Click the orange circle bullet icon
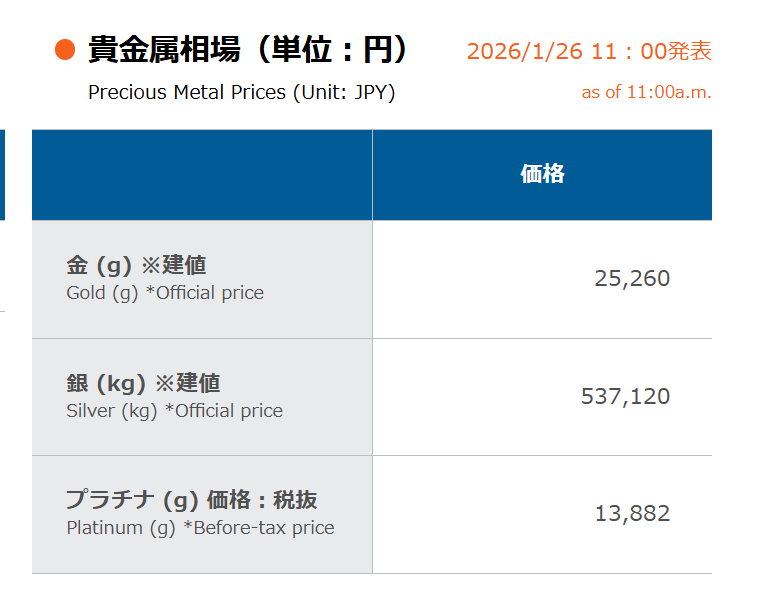 tap(66, 49)
